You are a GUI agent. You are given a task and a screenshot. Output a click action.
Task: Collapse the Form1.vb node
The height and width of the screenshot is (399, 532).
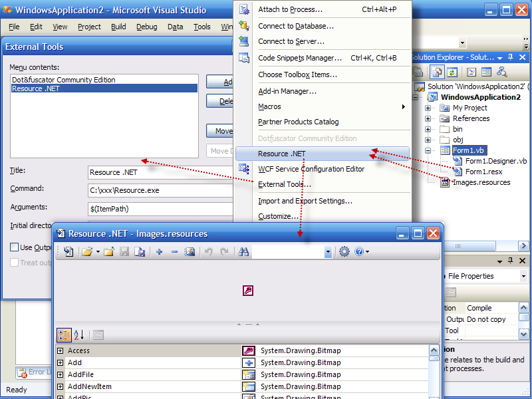coord(428,150)
